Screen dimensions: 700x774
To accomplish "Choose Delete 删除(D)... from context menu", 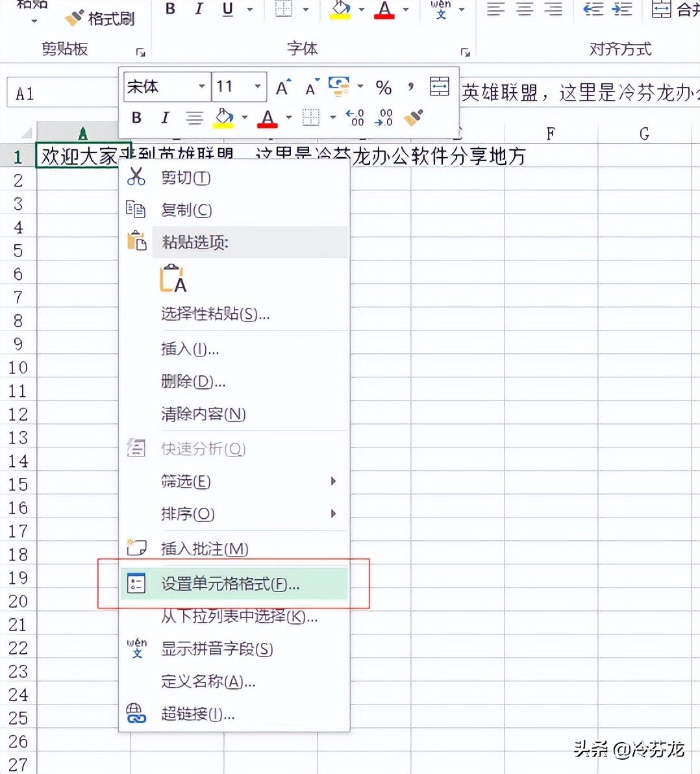I will click(234, 381).
